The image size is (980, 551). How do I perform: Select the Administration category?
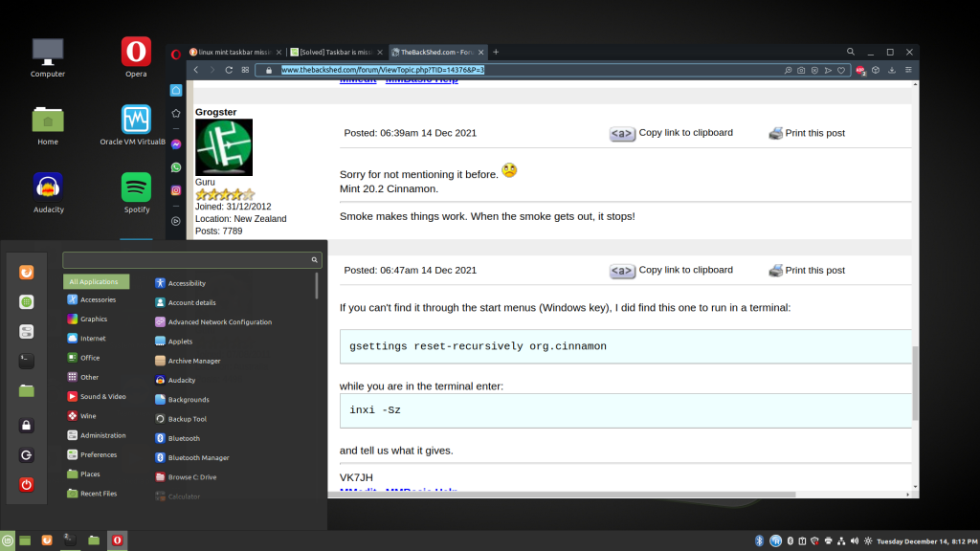pos(102,435)
